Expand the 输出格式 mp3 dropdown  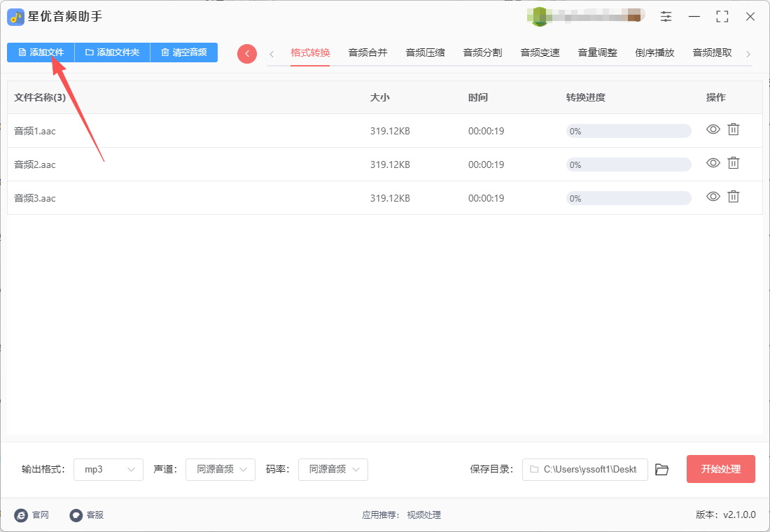pos(108,470)
